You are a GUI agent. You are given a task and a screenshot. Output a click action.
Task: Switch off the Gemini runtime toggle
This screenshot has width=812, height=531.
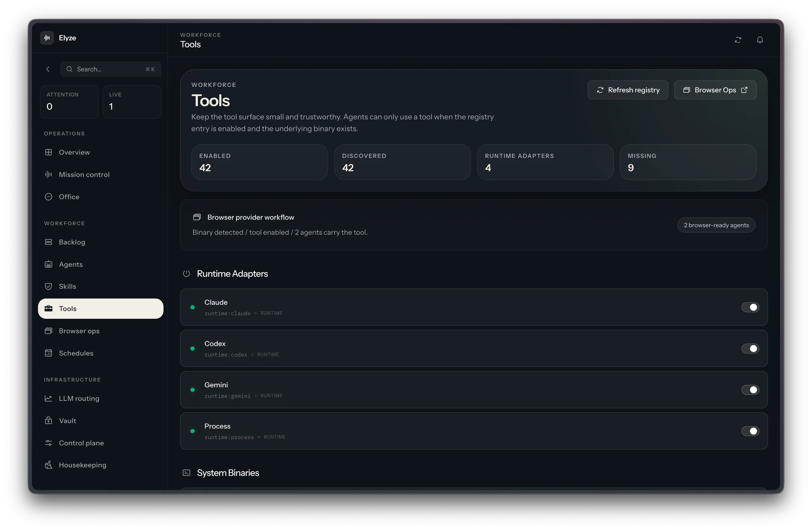(750, 390)
